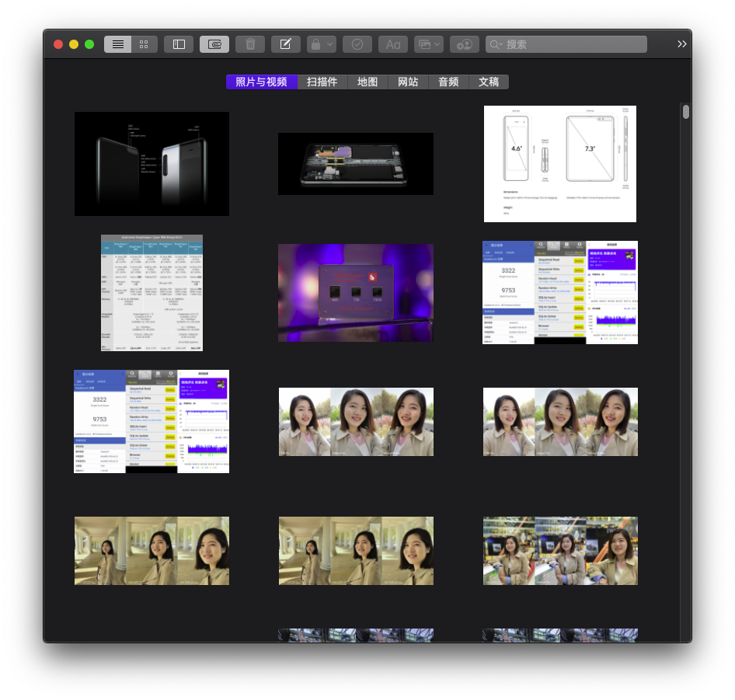Click the vertical scrollbar thumb

click(x=686, y=112)
